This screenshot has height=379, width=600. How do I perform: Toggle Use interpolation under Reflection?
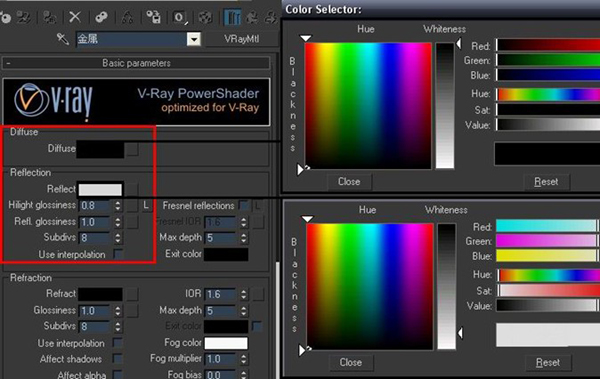pos(118,254)
